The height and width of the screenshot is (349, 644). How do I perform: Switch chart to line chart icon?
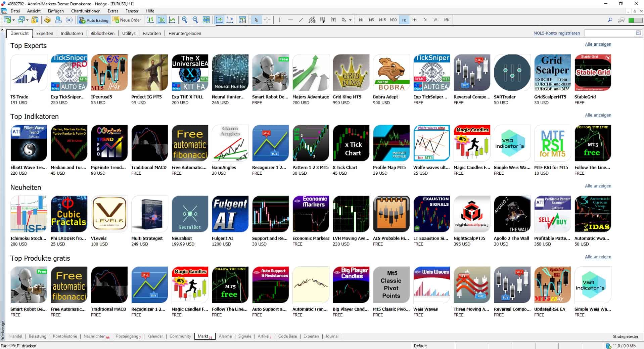click(172, 20)
